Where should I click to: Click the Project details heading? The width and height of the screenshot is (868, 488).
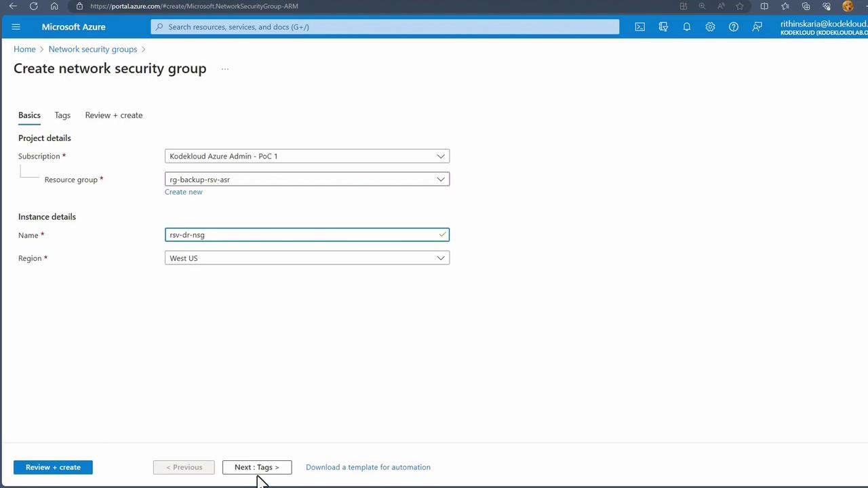[x=45, y=138]
